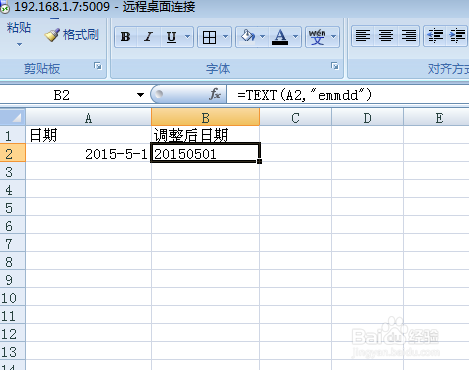469x370 pixels.
Task: Select row 3 header
Action: pyautogui.click(x=12, y=172)
